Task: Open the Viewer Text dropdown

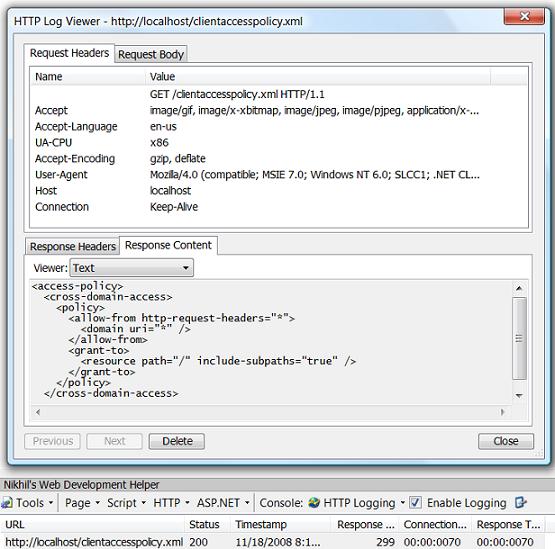Action: 132,268
